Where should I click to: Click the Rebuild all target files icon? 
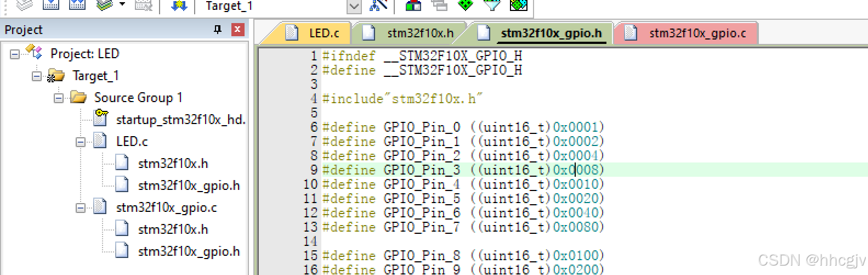[77, 5]
